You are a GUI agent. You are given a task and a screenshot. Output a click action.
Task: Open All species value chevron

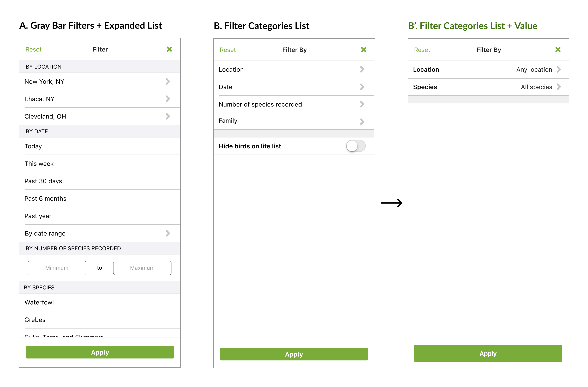coord(559,87)
